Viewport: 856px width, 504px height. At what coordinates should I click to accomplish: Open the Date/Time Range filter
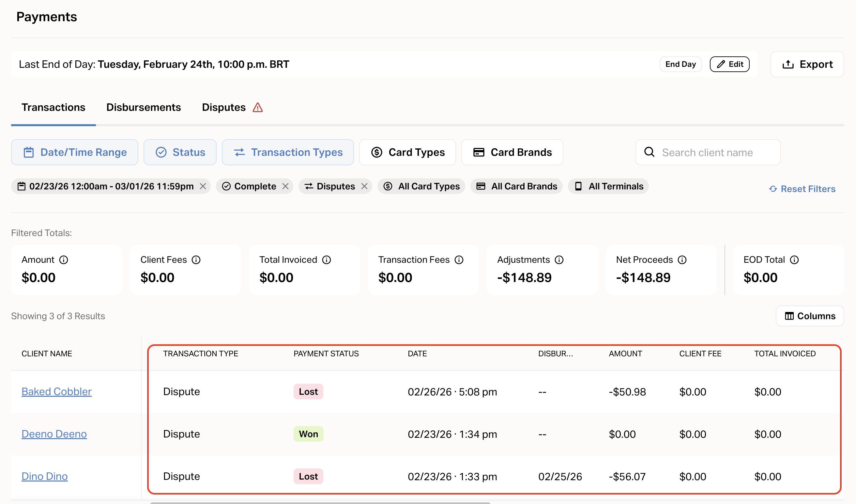click(x=75, y=152)
